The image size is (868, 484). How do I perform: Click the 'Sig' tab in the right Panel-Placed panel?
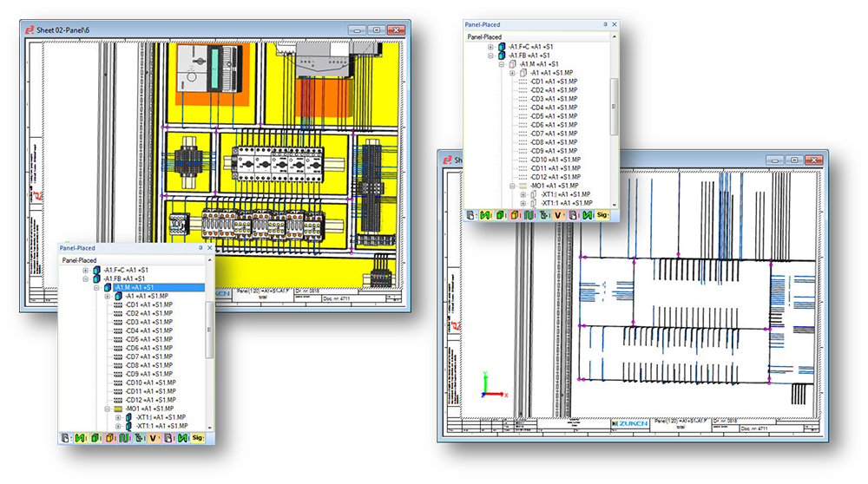tap(602, 213)
